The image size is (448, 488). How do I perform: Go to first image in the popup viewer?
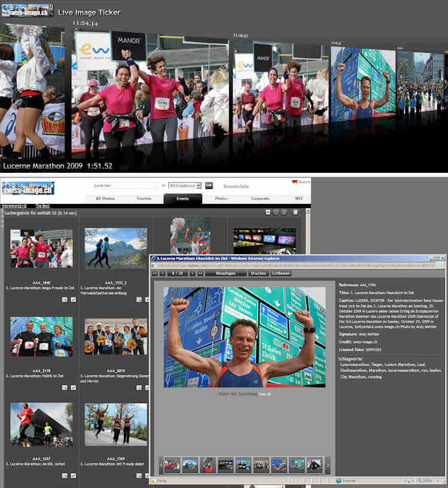tap(155, 273)
